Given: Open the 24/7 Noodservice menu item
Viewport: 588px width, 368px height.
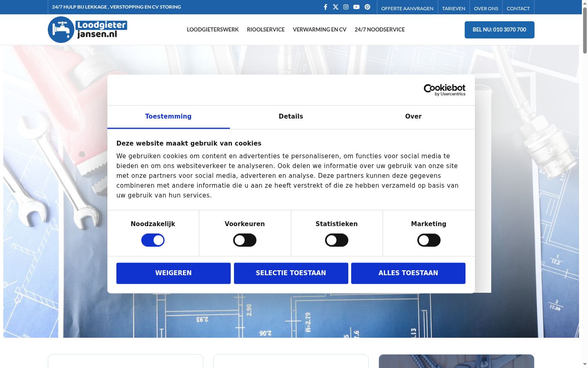Looking at the screenshot, I should (x=380, y=29).
